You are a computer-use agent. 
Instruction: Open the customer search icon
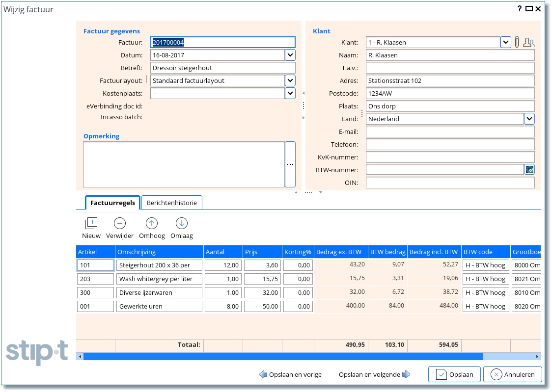coord(528,42)
